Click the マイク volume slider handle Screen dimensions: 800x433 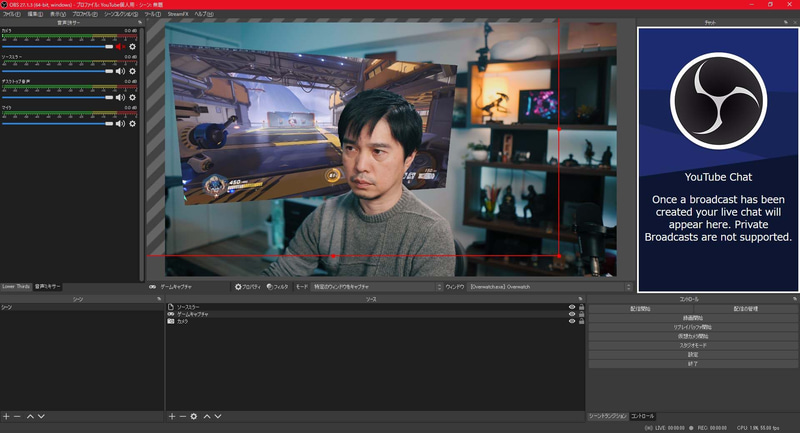click(x=111, y=124)
